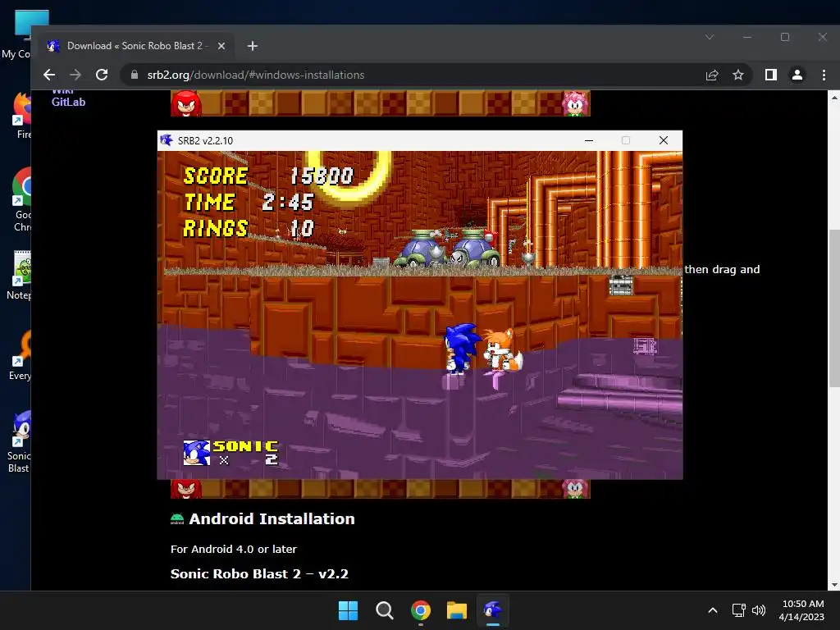
Task: Go back in Chrome browser
Action: coord(49,75)
